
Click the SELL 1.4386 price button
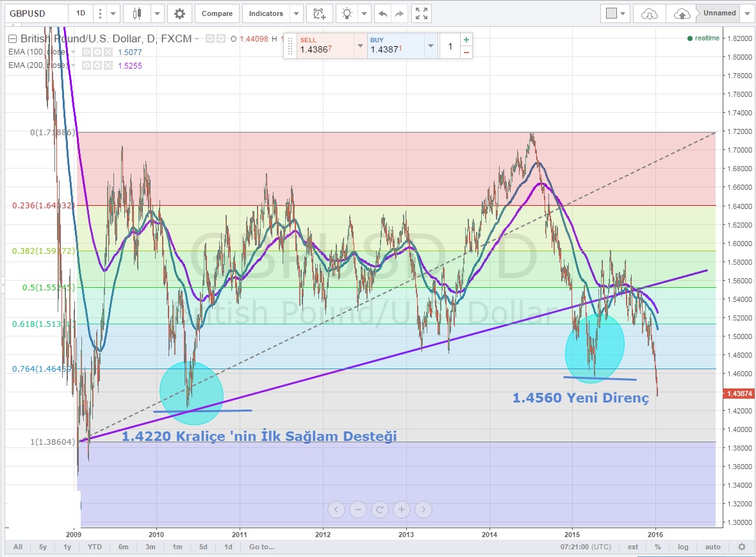(324, 46)
